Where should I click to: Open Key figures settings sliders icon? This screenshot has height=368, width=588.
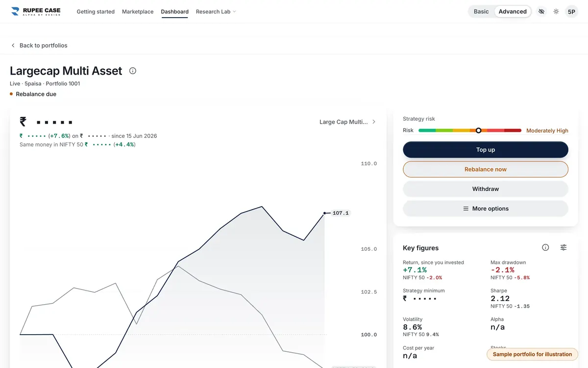coord(563,247)
